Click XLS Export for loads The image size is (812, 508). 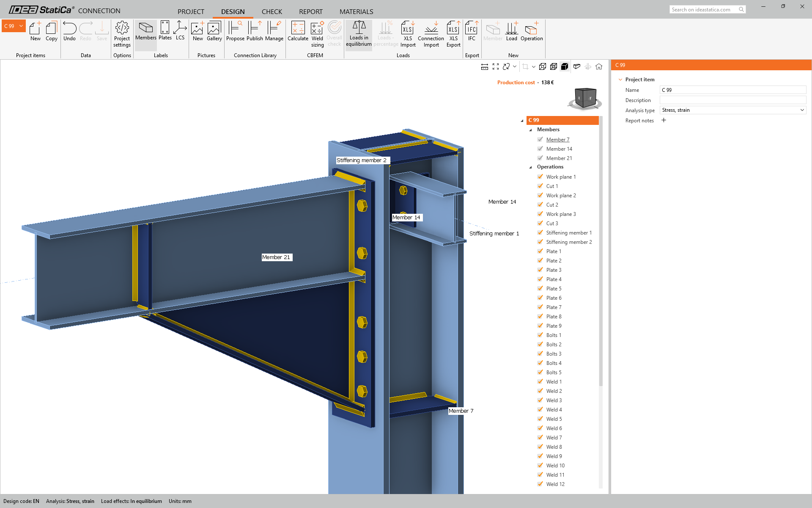[x=453, y=34]
